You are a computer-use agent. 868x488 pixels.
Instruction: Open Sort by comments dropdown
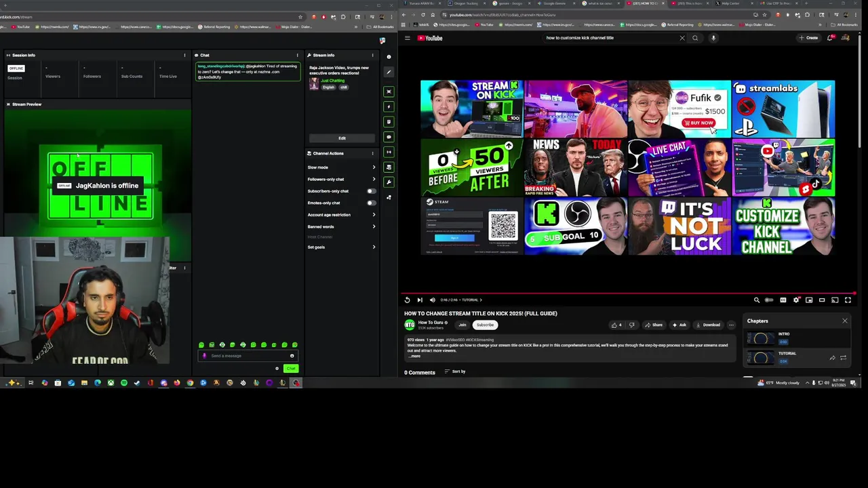coord(455,371)
